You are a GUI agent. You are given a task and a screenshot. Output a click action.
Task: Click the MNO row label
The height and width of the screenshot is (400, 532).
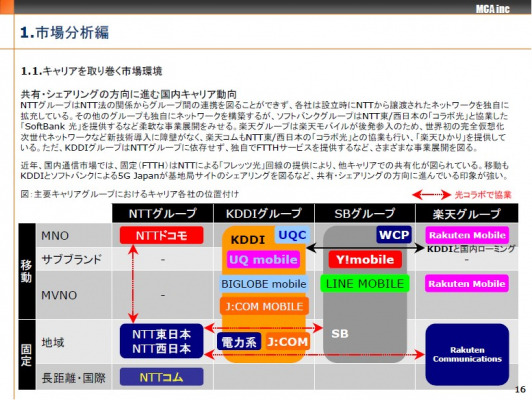tap(55, 235)
